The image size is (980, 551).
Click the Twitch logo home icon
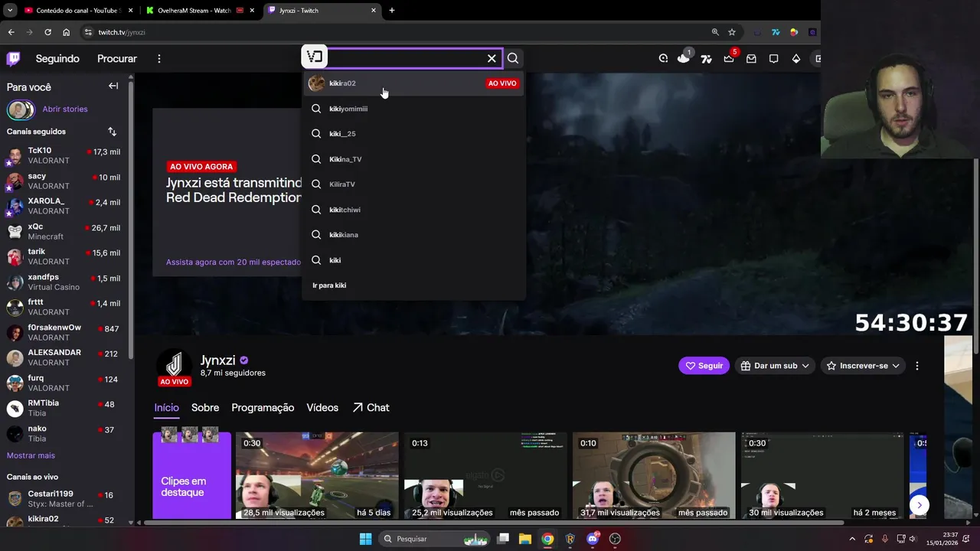pyautogui.click(x=13, y=59)
